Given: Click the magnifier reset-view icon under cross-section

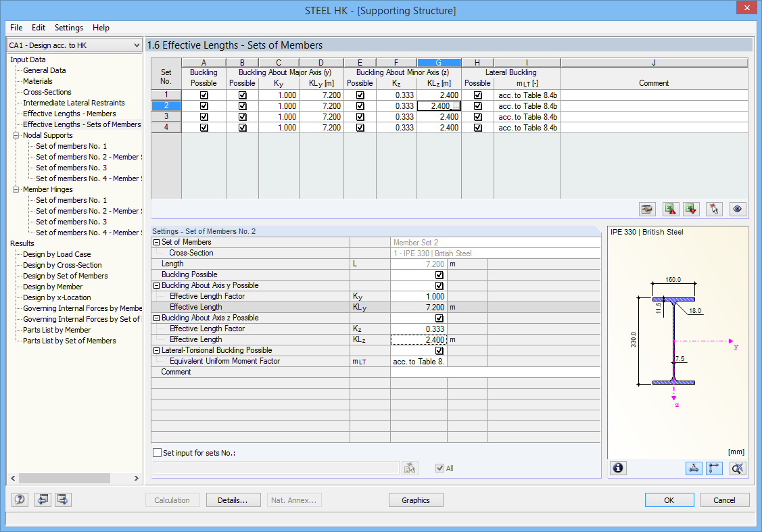Looking at the screenshot, I should 738,468.
